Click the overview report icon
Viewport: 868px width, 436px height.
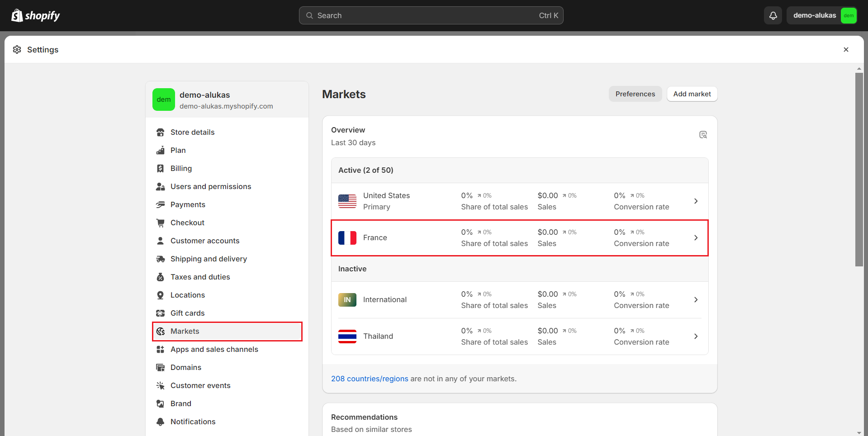(x=703, y=135)
